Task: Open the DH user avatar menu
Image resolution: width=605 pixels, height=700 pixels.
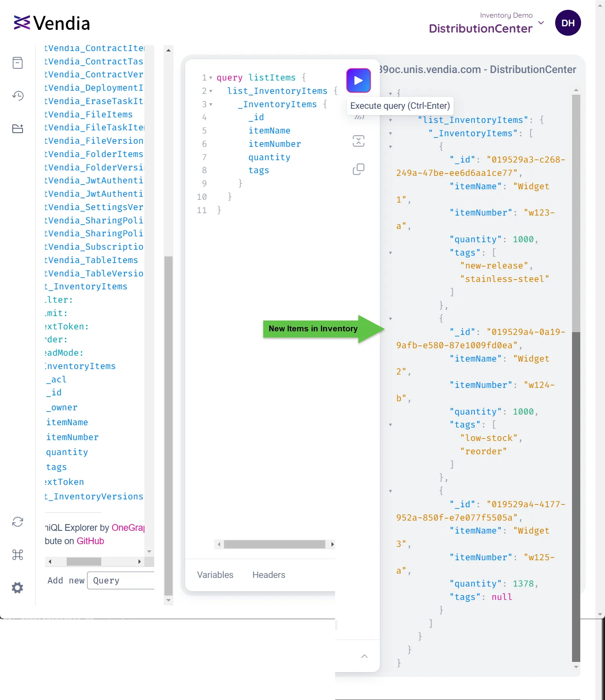Action: coord(568,23)
